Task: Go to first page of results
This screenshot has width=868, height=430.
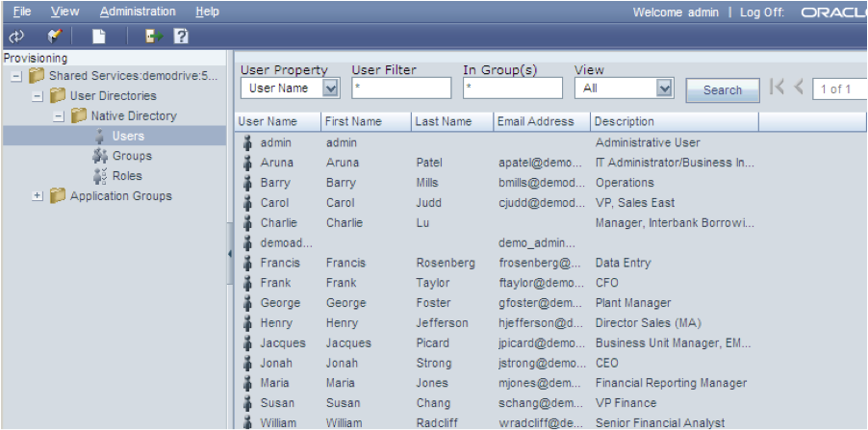Action: pos(778,89)
